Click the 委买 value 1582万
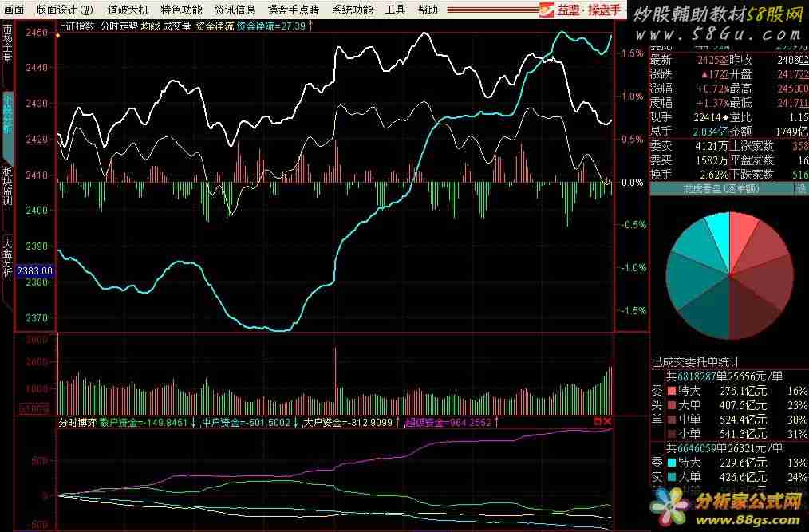 point(712,160)
